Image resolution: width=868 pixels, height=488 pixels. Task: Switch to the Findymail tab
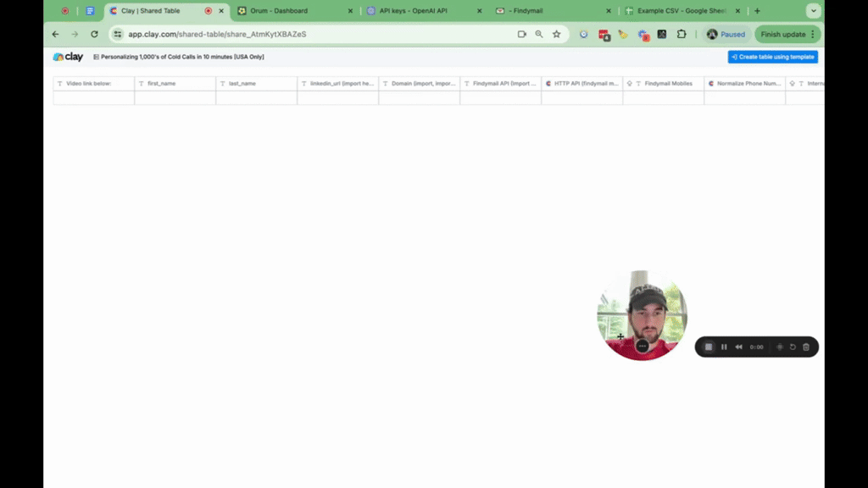[x=542, y=11]
